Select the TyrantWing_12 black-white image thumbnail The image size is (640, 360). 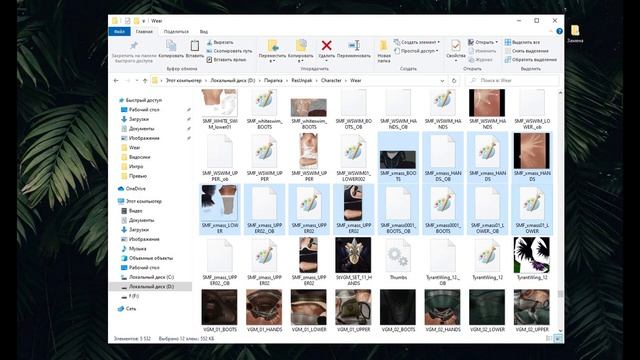(532, 255)
